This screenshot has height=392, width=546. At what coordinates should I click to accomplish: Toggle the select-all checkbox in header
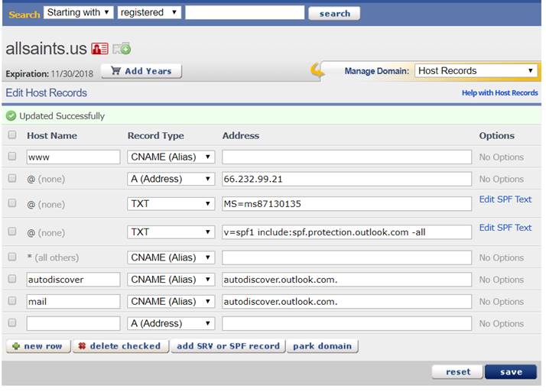11,135
